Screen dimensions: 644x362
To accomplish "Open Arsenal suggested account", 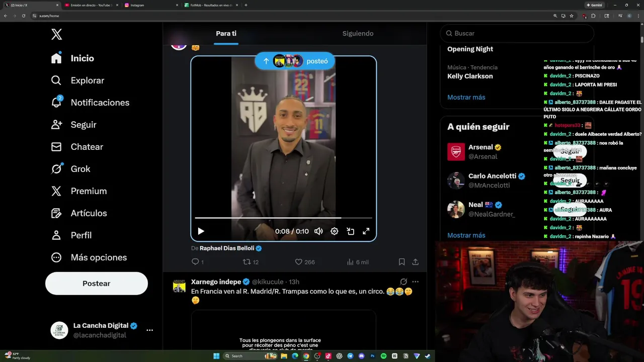I will pos(480,147).
